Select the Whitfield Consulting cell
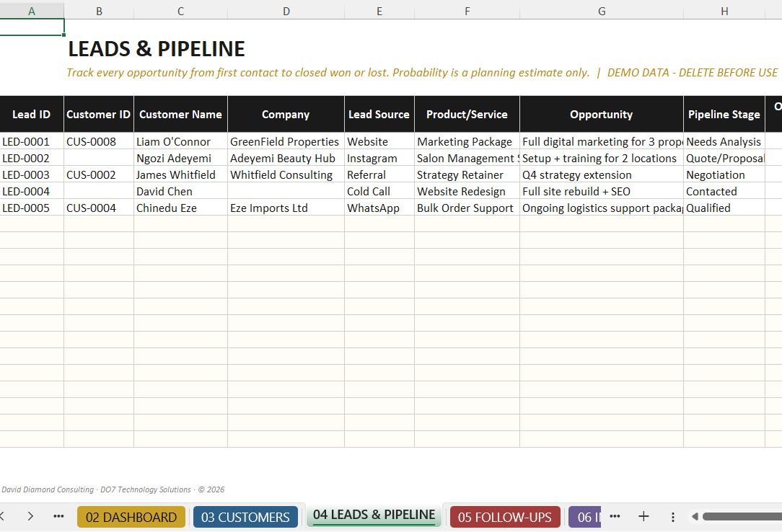 pyautogui.click(x=286, y=175)
